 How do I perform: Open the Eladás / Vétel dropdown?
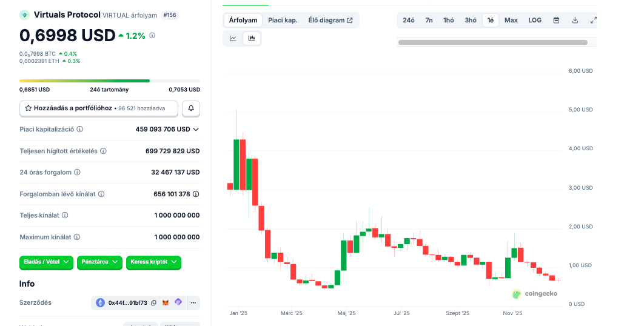tap(46, 262)
